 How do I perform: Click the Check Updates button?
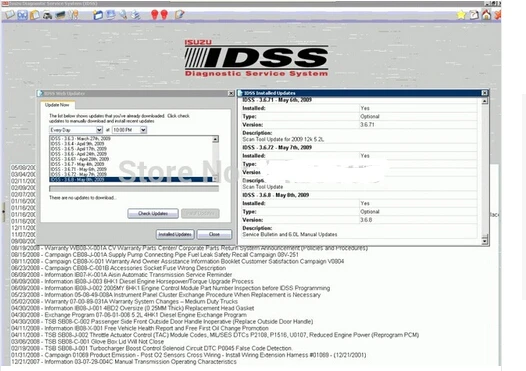(153, 213)
